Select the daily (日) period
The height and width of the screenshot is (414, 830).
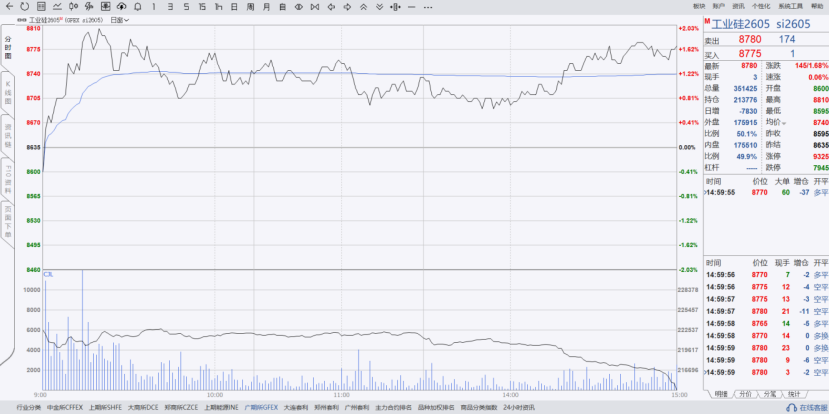coord(234,7)
